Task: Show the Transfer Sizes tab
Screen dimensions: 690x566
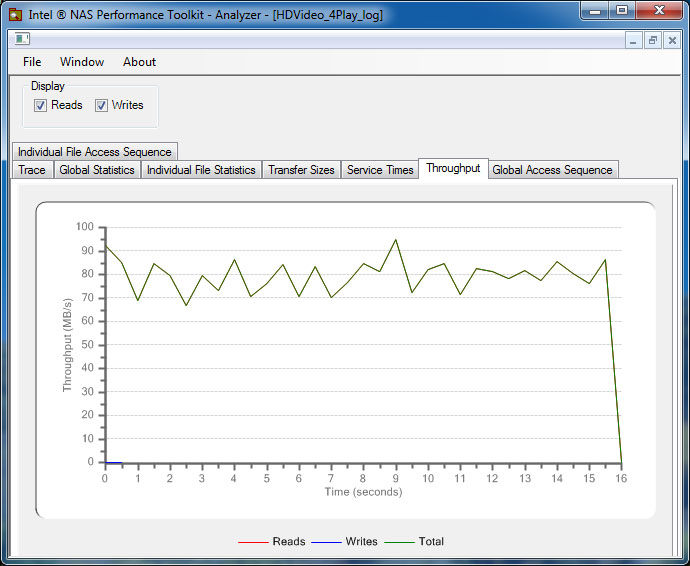Action: tap(301, 170)
